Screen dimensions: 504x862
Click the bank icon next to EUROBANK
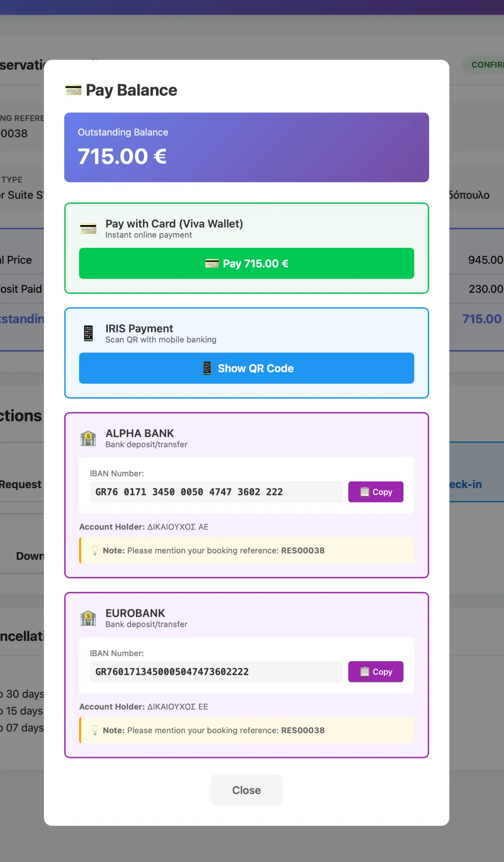88,617
